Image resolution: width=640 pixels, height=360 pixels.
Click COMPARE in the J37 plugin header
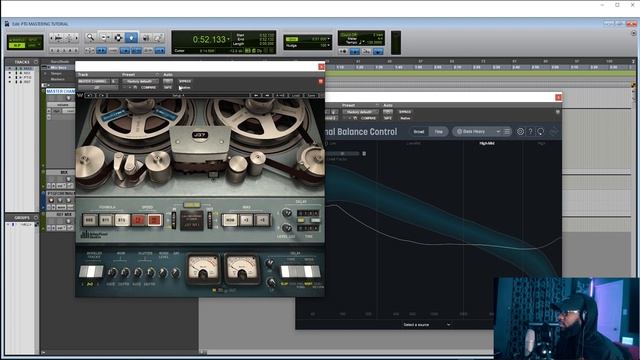[x=148, y=87]
